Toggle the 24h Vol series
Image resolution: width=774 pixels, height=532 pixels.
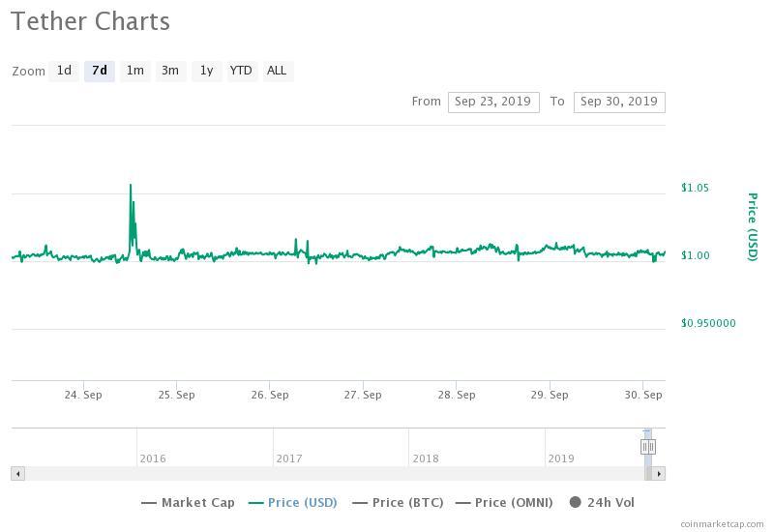(x=602, y=503)
